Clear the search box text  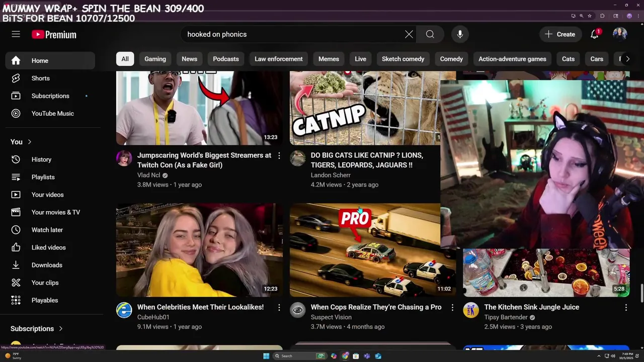point(409,34)
